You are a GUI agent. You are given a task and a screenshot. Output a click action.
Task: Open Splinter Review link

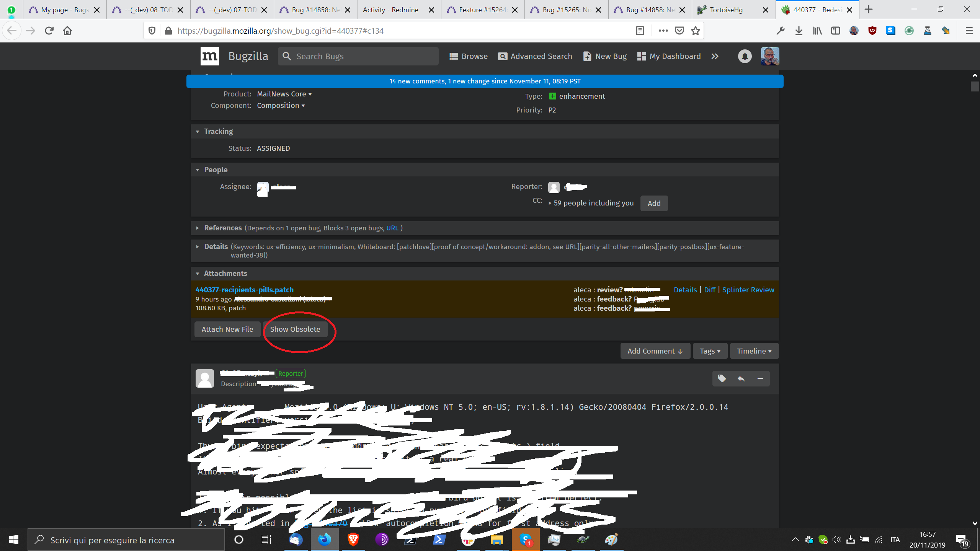point(748,290)
